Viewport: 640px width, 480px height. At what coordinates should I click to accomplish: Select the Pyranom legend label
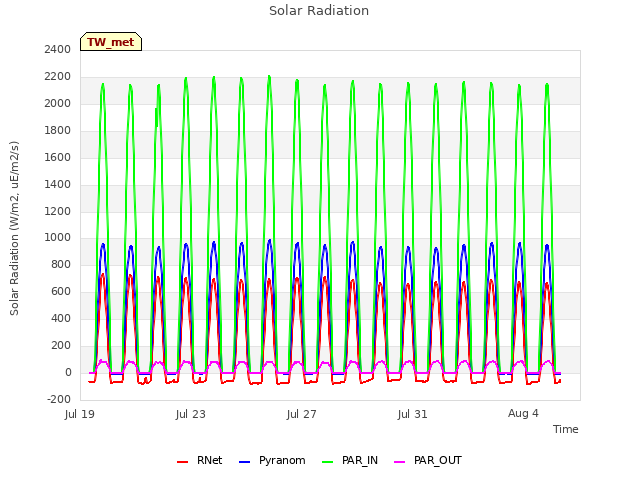tap(282, 460)
